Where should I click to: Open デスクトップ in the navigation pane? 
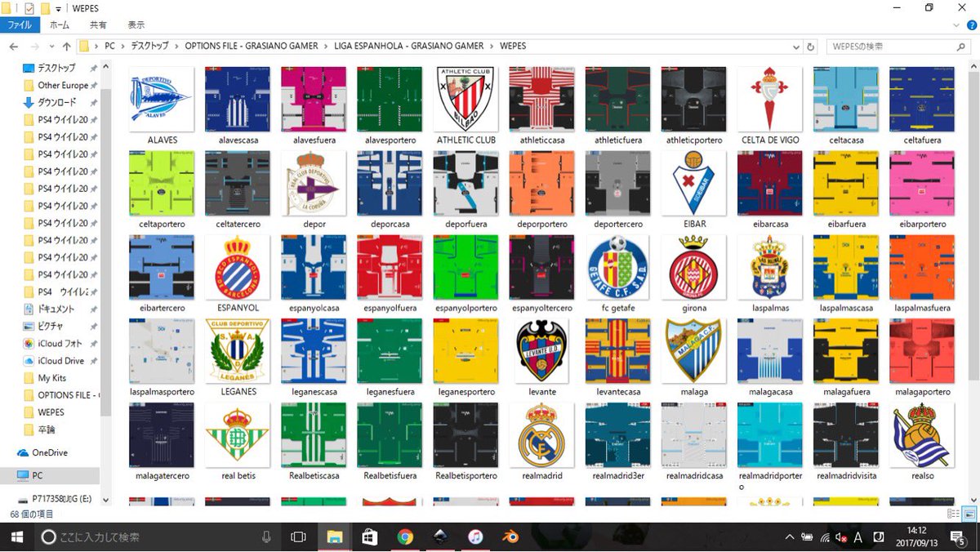[56, 68]
